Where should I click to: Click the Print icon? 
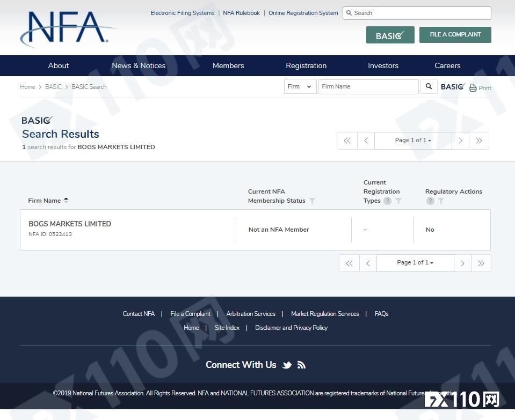click(x=473, y=87)
